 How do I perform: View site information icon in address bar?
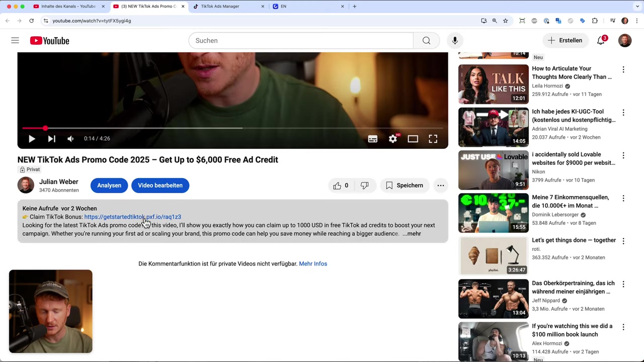(x=45, y=21)
